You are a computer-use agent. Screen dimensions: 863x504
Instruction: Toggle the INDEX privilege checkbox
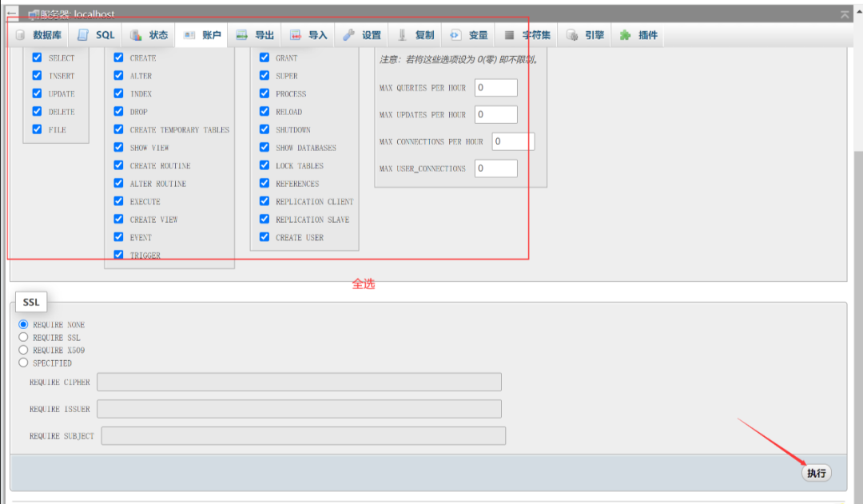click(118, 93)
